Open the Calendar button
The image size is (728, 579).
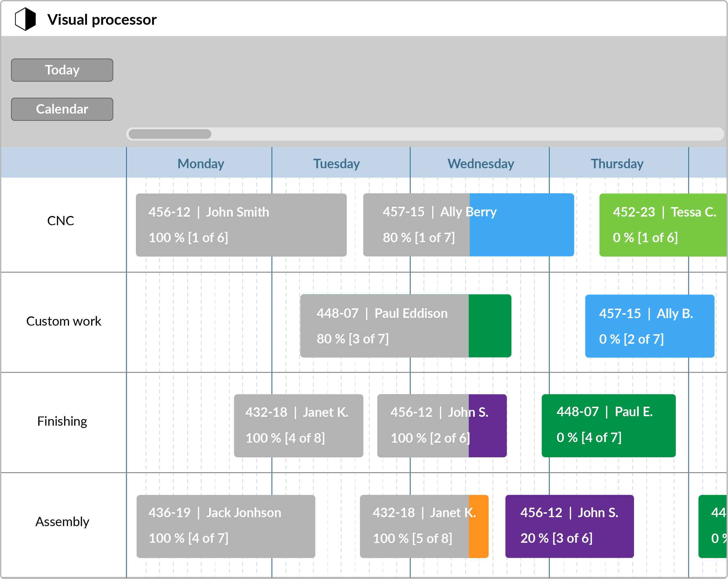click(x=62, y=109)
